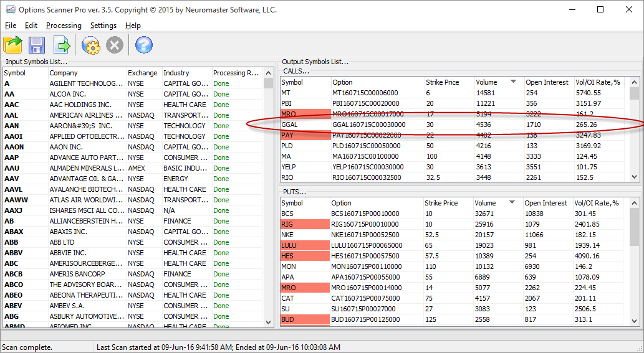Select highlighted PAY symbol in CALLS
This screenshot has height=353, width=644.
point(306,135)
